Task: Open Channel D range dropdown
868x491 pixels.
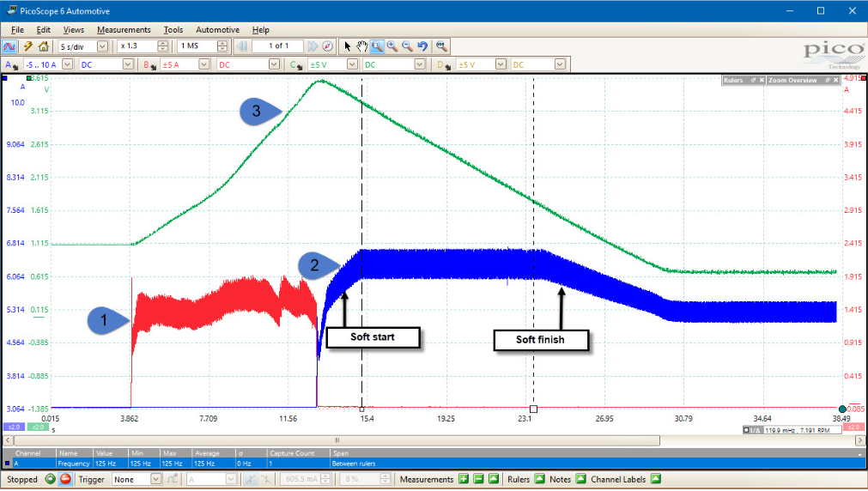Action: pyautogui.click(x=501, y=64)
